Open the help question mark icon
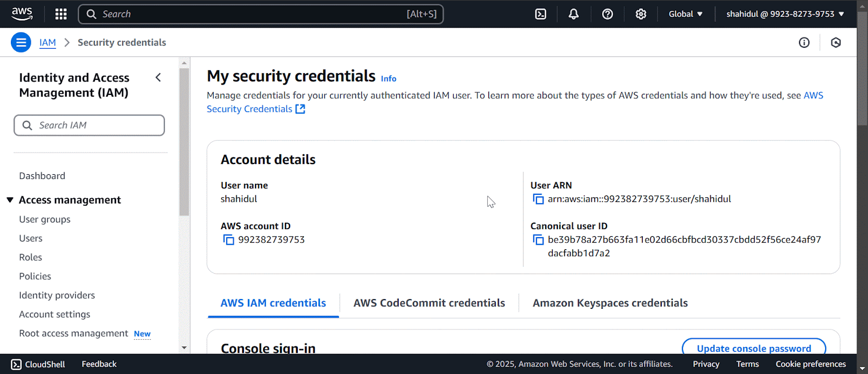 click(608, 14)
